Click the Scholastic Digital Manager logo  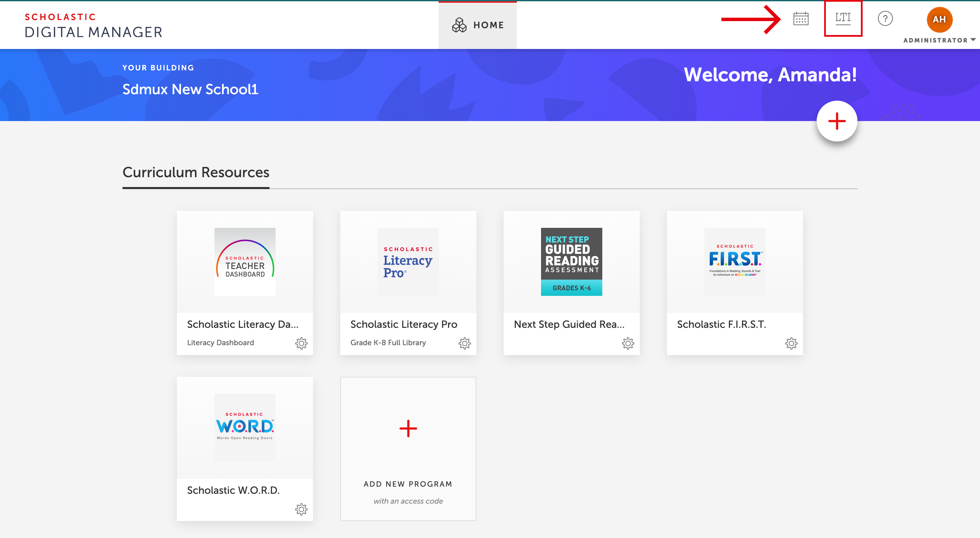click(94, 26)
